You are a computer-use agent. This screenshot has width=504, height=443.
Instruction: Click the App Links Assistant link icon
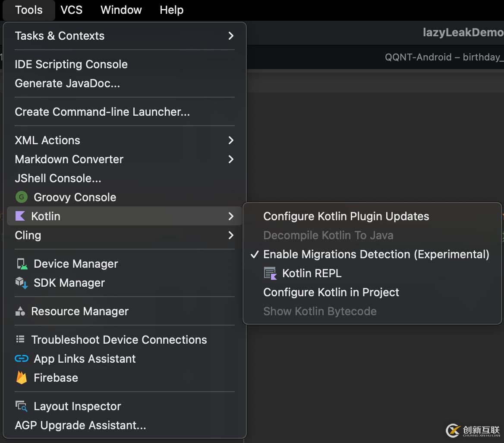click(x=21, y=359)
